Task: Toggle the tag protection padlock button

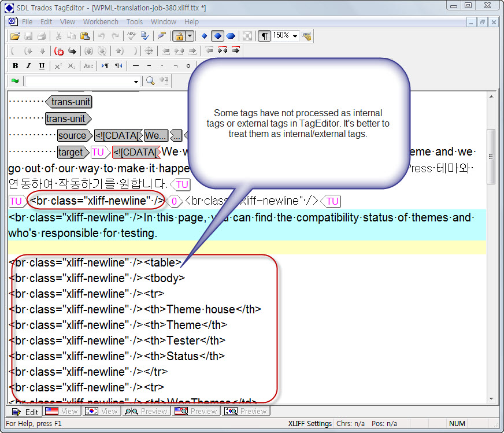Action: [179, 36]
